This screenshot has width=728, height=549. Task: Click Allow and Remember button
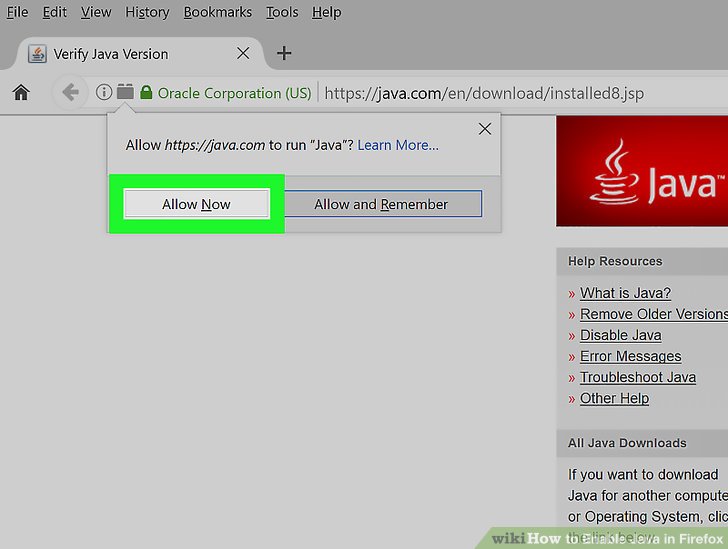[x=381, y=204]
